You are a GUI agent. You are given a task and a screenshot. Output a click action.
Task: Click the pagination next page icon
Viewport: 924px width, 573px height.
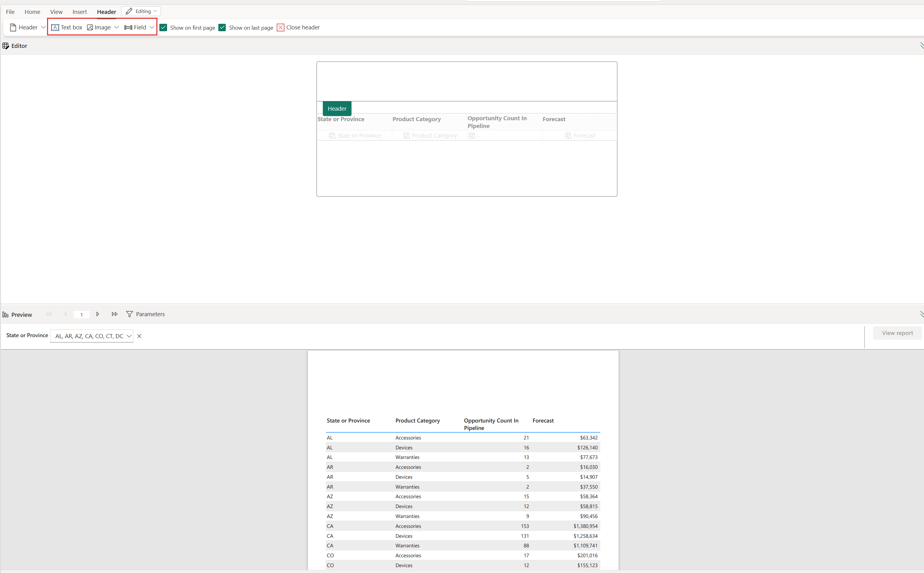coord(98,314)
